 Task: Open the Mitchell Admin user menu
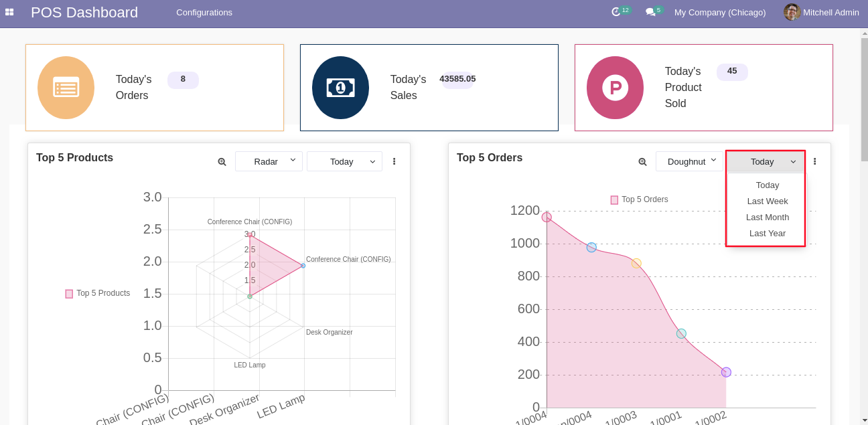[x=821, y=12]
